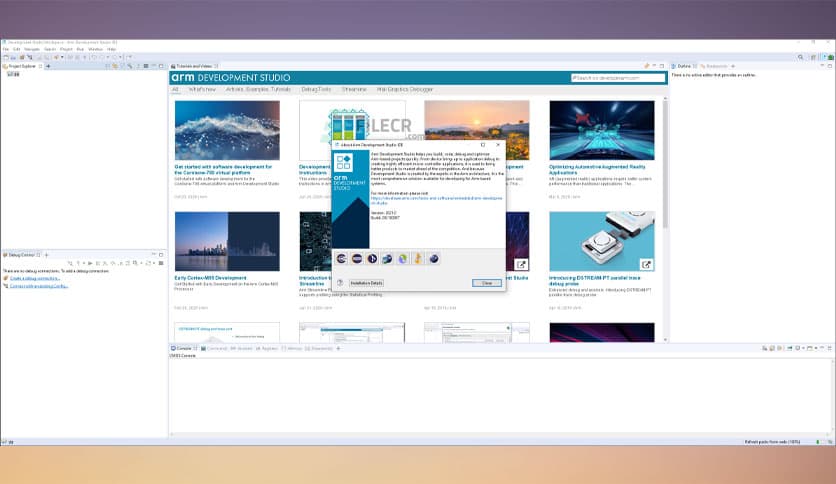Click the blue globe feature icon in About dialog
The image size is (836, 484).
(387, 259)
